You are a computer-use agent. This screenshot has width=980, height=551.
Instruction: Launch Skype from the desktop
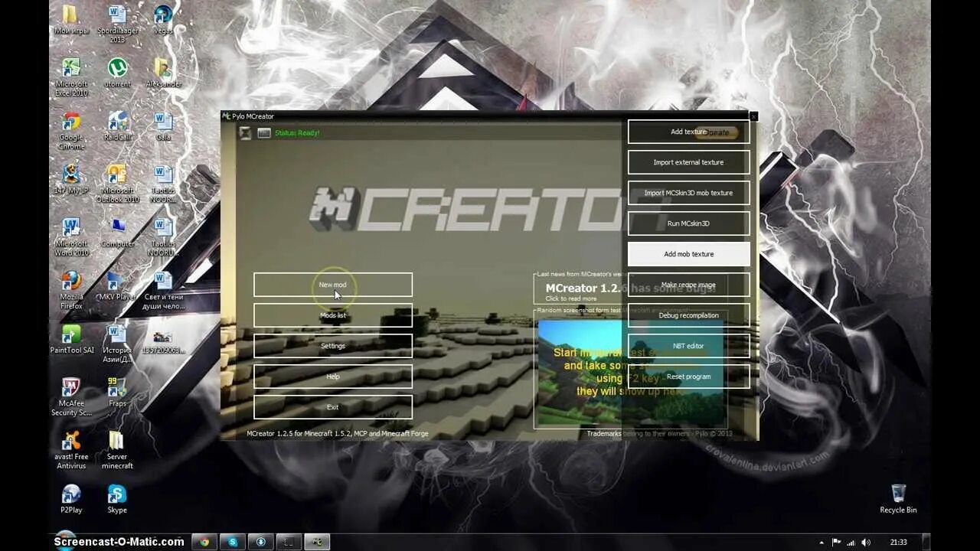click(117, 499)
